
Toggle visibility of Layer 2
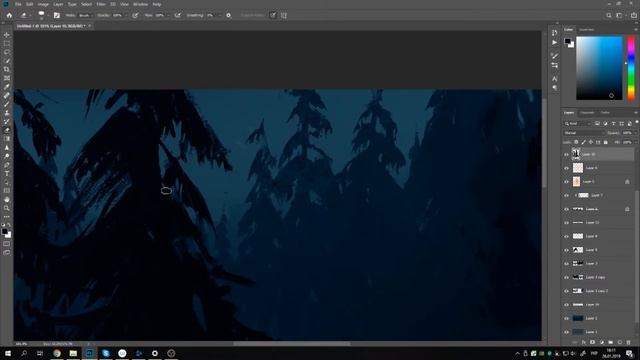pyautogui.click(x=567, y=318)
